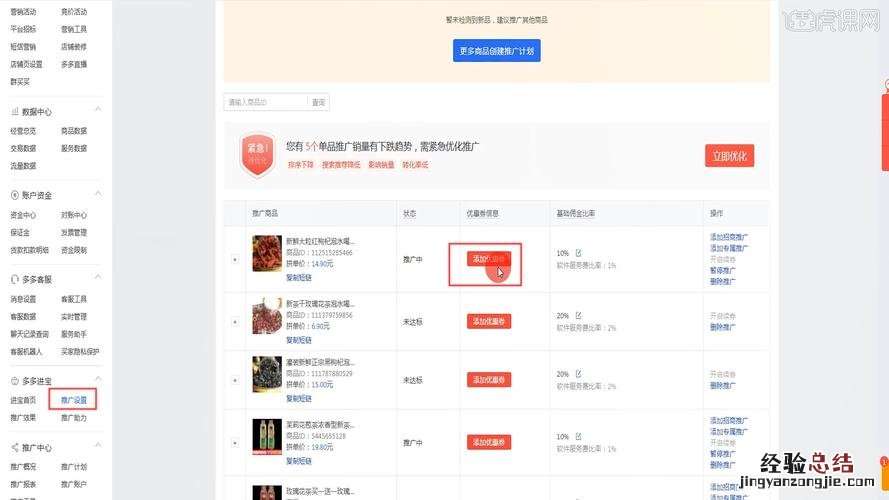The height and width of the screenshot is (500, 889).
Task: Click the 多多进宝 section icon
Action: click(x=15, y=381)
